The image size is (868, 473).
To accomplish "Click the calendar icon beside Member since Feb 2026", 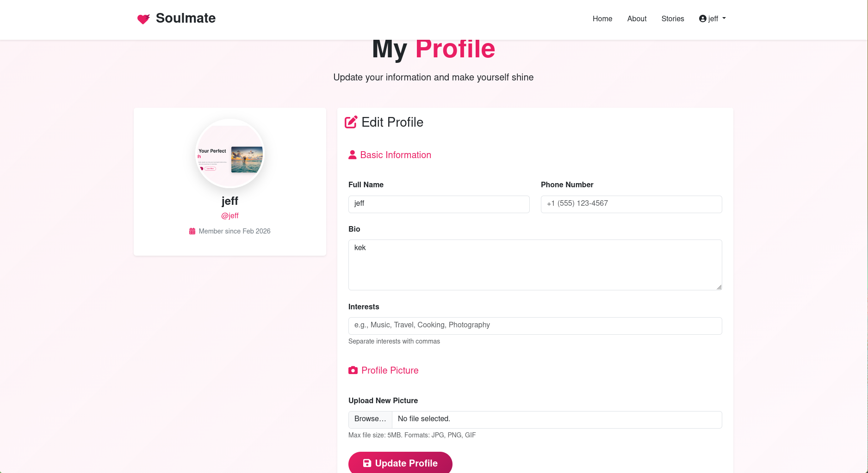I will tap(192, 231).
